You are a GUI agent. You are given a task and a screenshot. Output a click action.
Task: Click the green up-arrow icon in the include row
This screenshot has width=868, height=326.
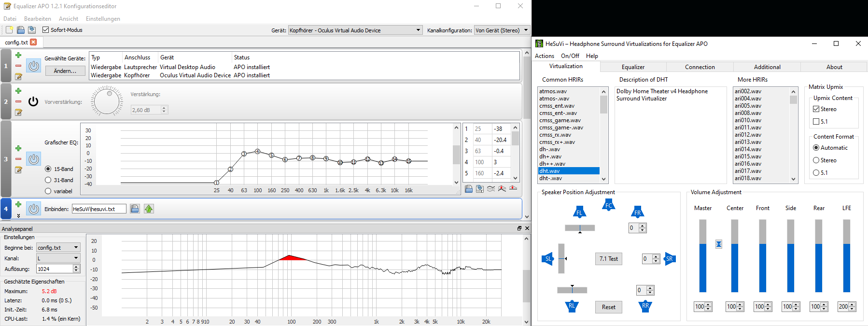pos(149,209)
